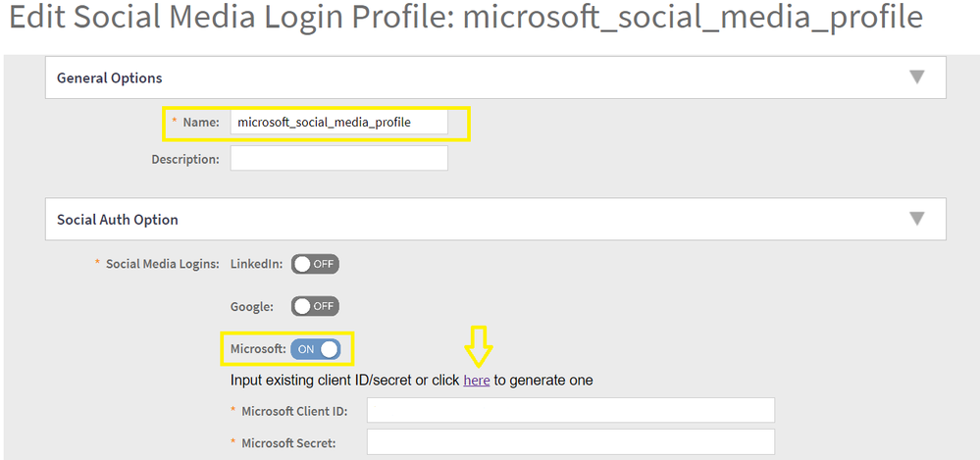Collapse the Social Auth Option section triangle
Image resolution: width=980 pixels, height=460 pixels.
[x=916, y=219]
